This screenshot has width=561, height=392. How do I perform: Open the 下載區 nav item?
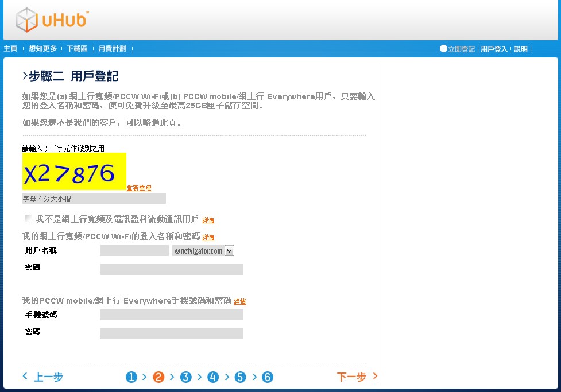coord(78,49)
